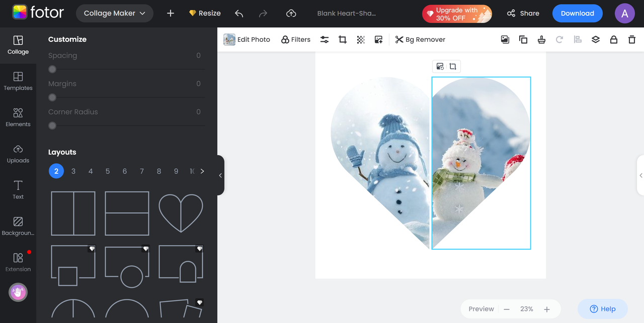The width and height of the screenshot is (644, 323).
Task: Open the Collage sidebar tab
Action: pos(18,45)
